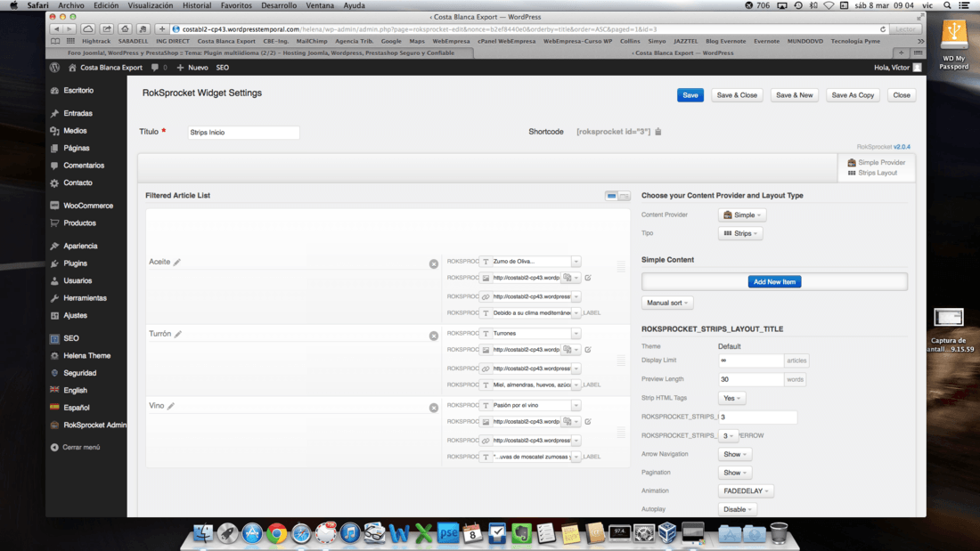Click the Save As Copy button
Screen dimensions: 980x551
[x=853, y=95]
